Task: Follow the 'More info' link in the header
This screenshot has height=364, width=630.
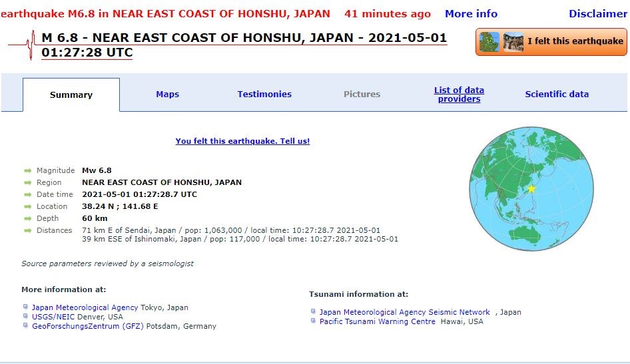Action: tap(471, 14)
